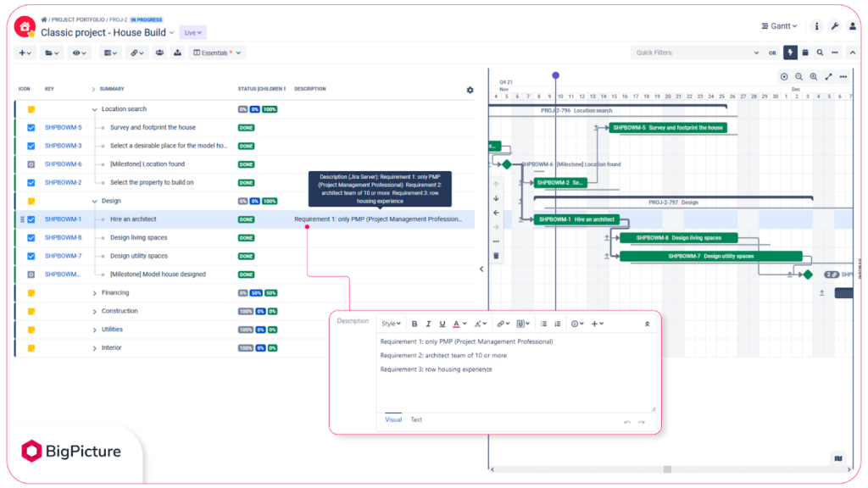Click the zoom-out icon on the Gantt chart
This screenshot has height=488, width=868.
coord(798,76)
